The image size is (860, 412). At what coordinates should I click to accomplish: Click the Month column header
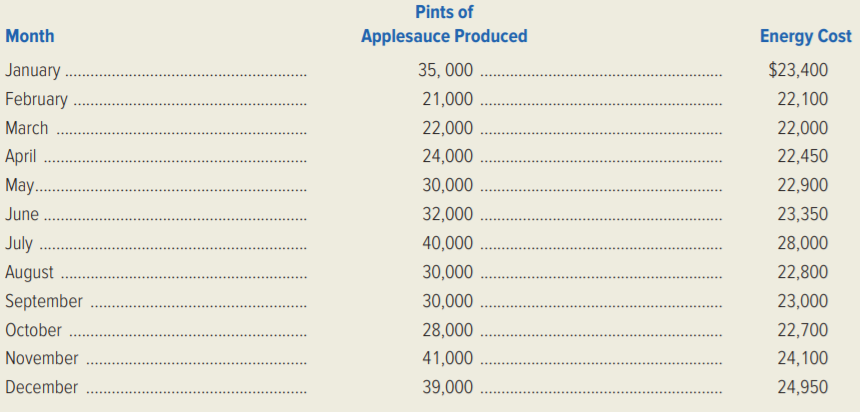(x=30, y=36)
